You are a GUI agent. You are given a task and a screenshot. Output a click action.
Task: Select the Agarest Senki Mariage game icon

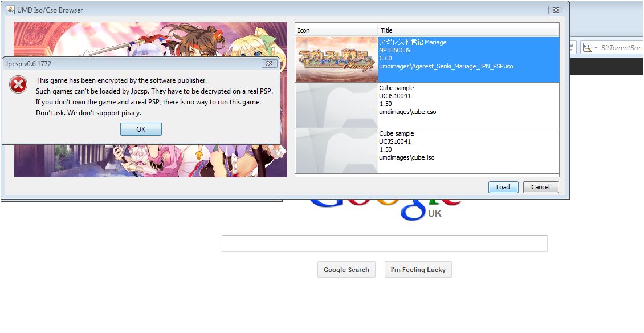pos(336,60)
